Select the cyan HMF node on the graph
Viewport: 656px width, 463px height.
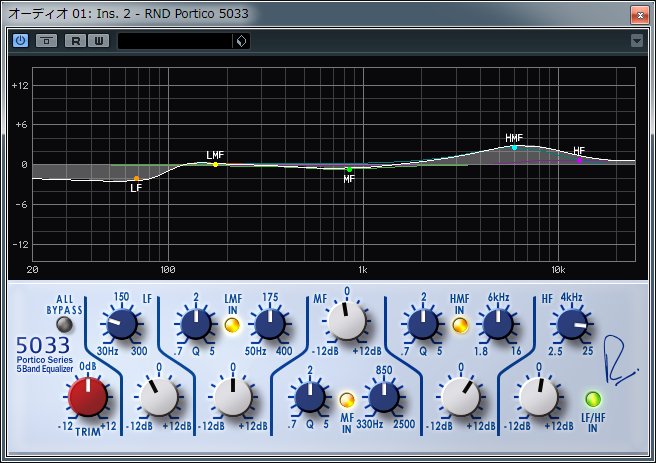point(514,147)
